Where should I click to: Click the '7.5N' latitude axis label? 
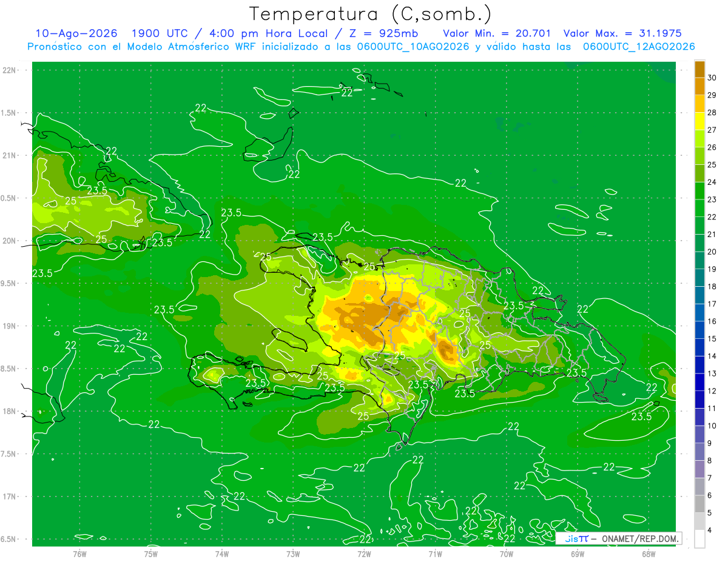pyautogui.click(x=9, y=454)
